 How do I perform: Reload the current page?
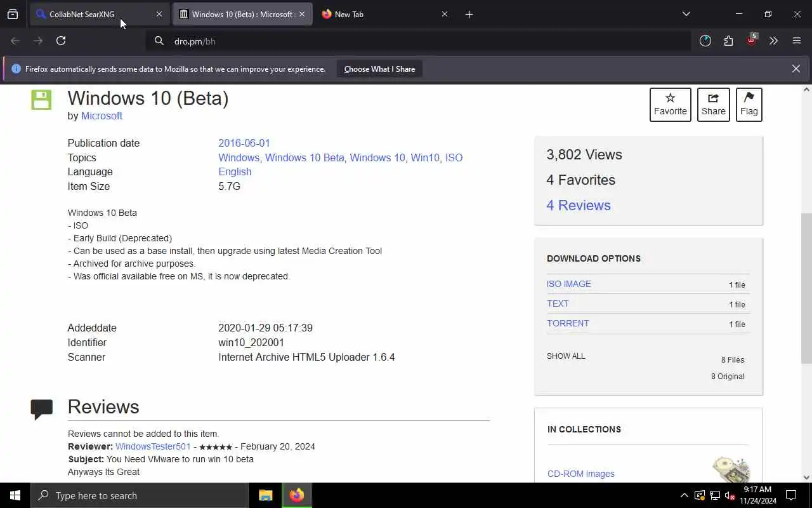[x=61, y=41]
